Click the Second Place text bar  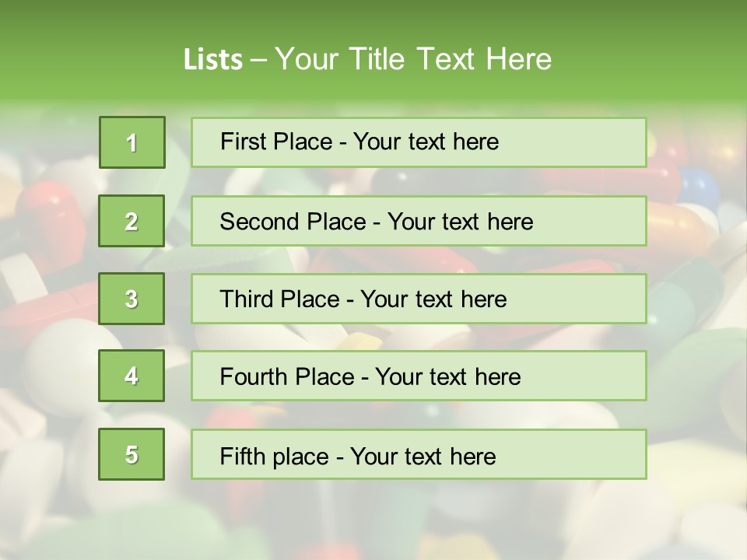(x=419, y=221)
